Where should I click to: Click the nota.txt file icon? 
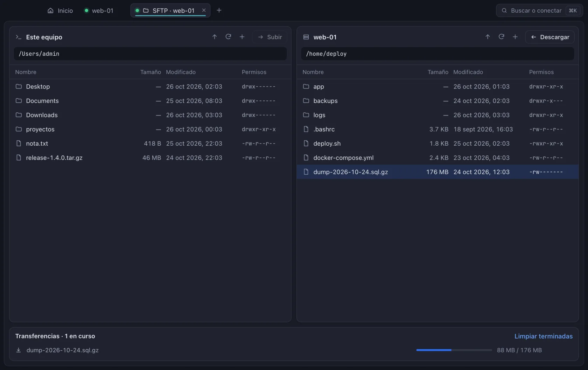point(19,144)
